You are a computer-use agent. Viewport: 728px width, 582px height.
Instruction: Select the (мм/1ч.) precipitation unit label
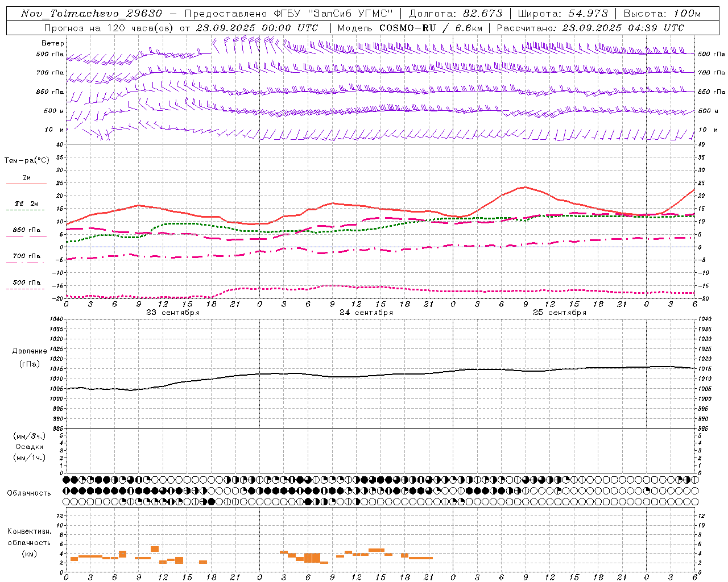[30, 458]
